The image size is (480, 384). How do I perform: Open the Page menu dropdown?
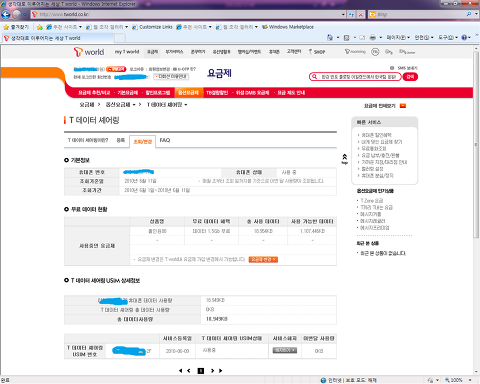point(398,37)
